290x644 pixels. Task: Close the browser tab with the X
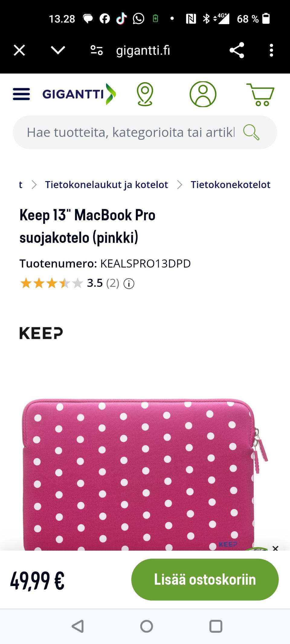[19, 50]
